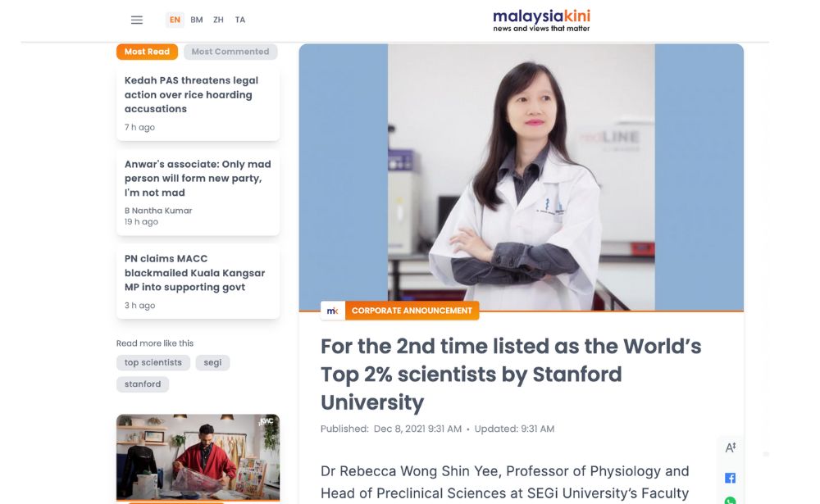Open PN claims MACC blackmail story
Viewport: 820px width, 504px height.
[x=194, y=273]
